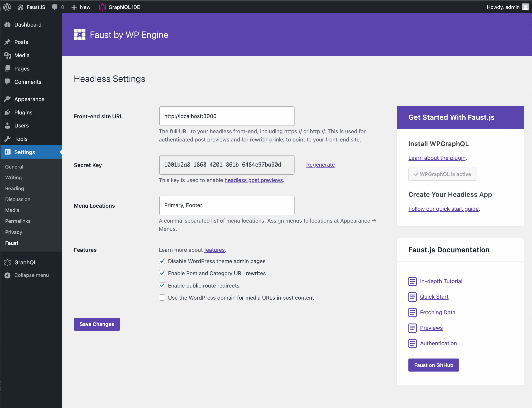Open the GraphiQL IDE toolbar icon
532x408 pixels.
tap(102, 7)
